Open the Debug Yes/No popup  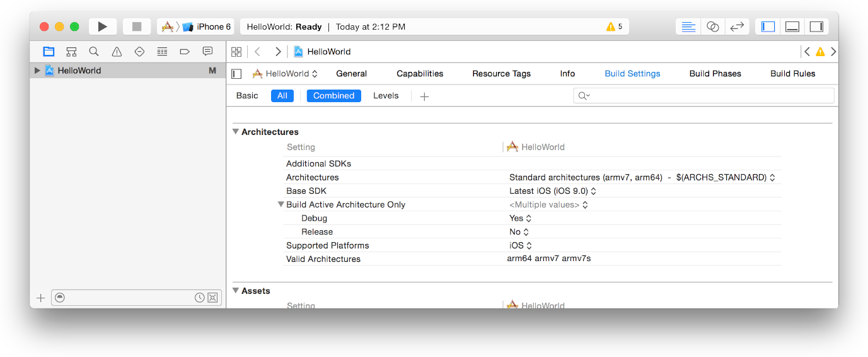pos(520,218)
